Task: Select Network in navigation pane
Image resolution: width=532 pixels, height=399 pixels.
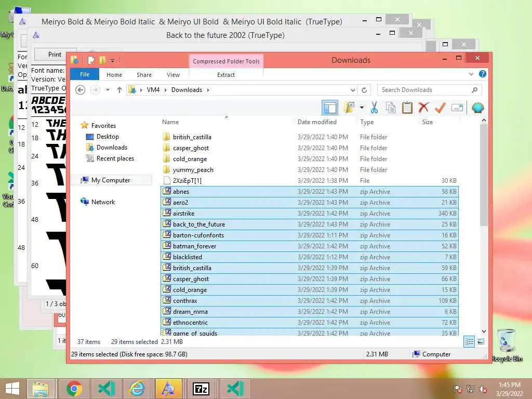Action: pos(103,202)
